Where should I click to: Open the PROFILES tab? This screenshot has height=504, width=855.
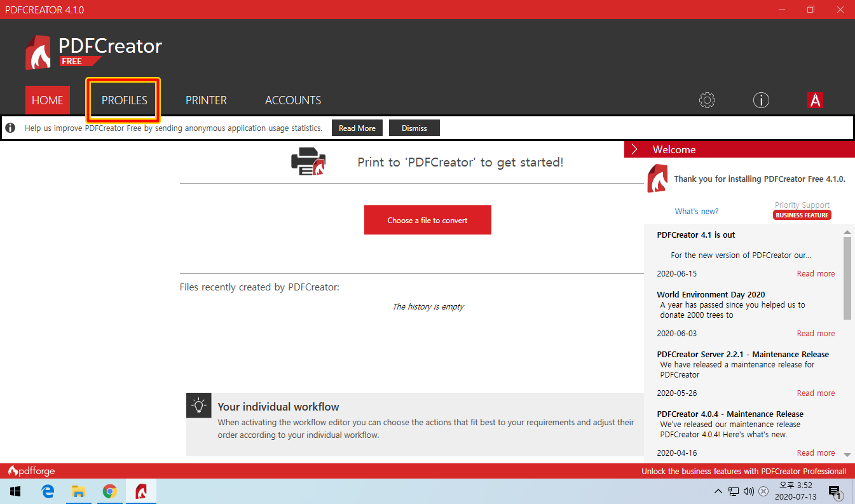pos(124,100)
